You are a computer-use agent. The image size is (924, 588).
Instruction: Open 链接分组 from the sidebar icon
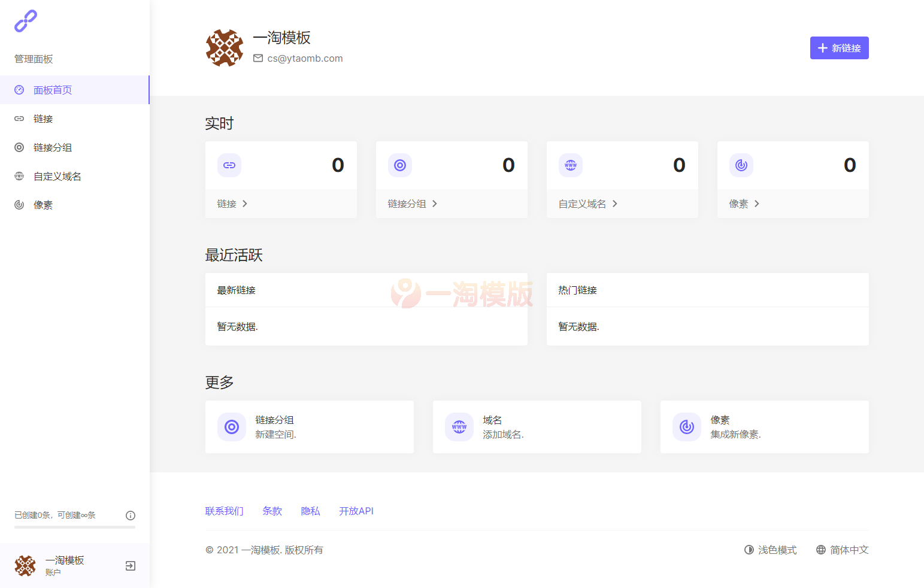[x=19, y=147]
